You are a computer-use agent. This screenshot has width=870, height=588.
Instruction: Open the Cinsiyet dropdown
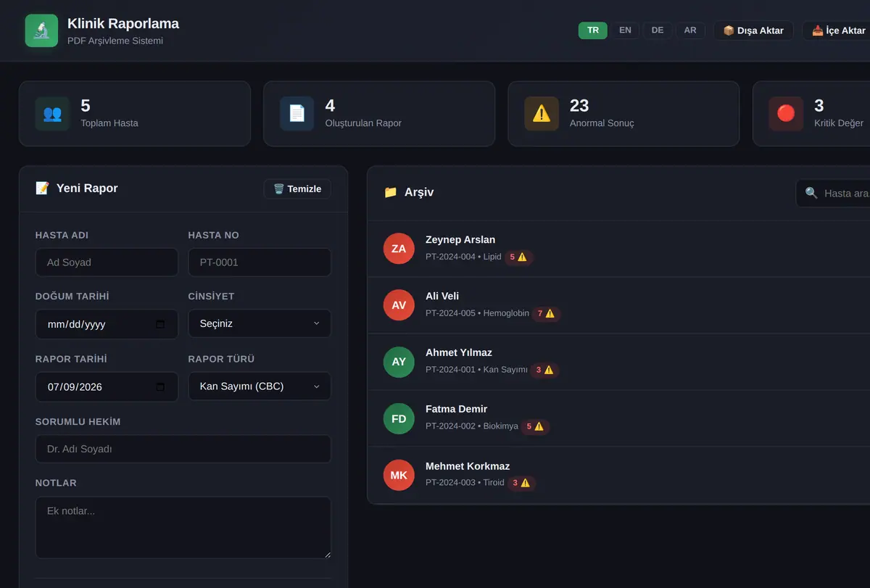coord(260,323)
